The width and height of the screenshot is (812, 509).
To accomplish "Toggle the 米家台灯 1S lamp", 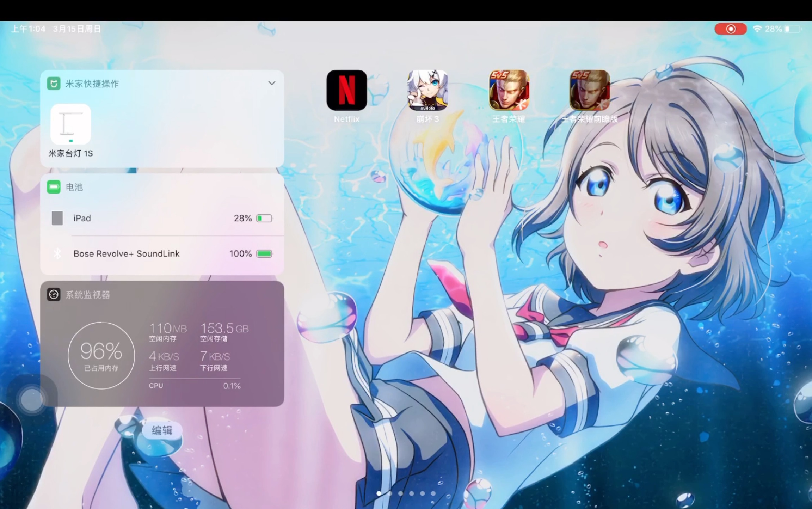I will [x=71, y=124].
